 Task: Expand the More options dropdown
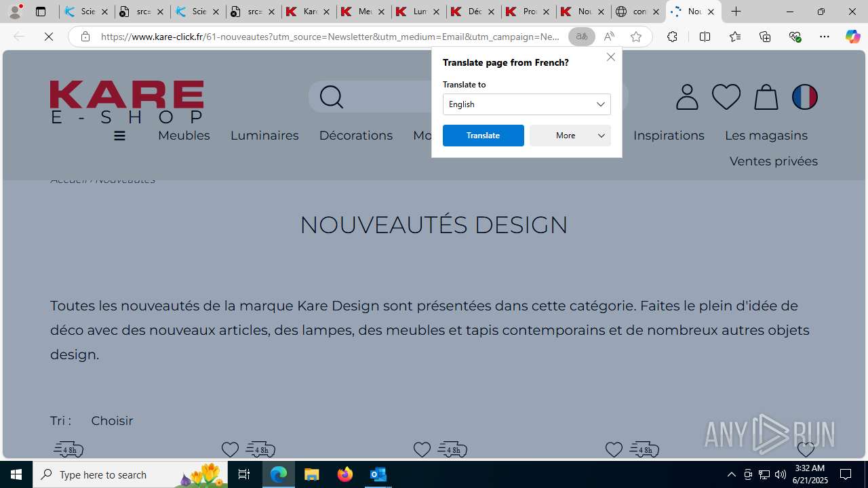[570, 136]
